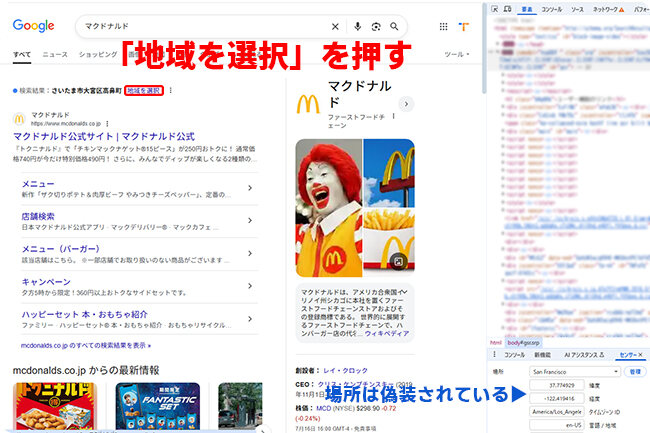The height and width of the screenshot is (433, 650).
Task: Edit latitude field 37.774929
Action: [557, 385]
